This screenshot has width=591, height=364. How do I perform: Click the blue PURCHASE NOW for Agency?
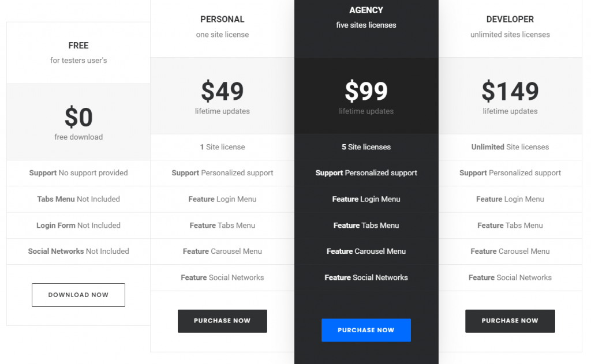(x=366, y=330)
